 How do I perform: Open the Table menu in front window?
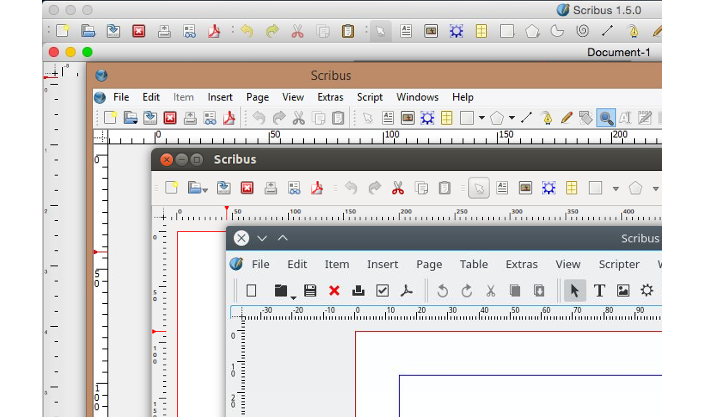(x=473, y=264)
